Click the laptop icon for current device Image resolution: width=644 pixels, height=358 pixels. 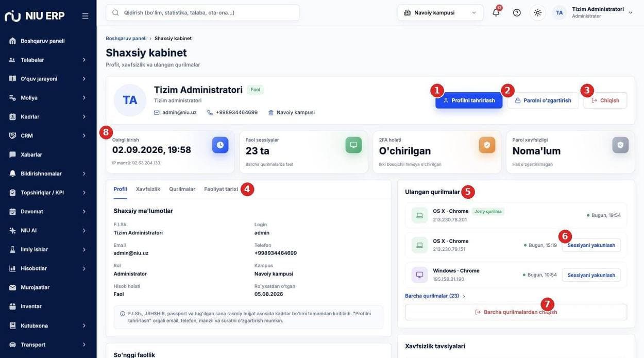pos(419,215)
